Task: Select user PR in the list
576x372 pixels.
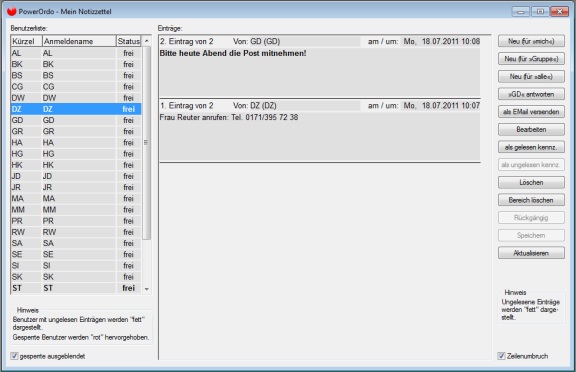Action: pyautogui.click(x=76, y=221)
